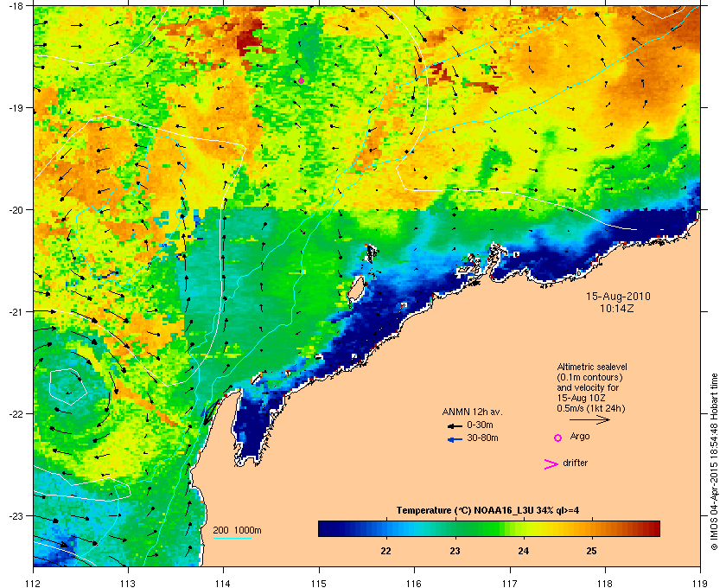This screenshot has width=726, height=588.
Task: Click the magenta Argo float marker on the map
Action: 301,80
